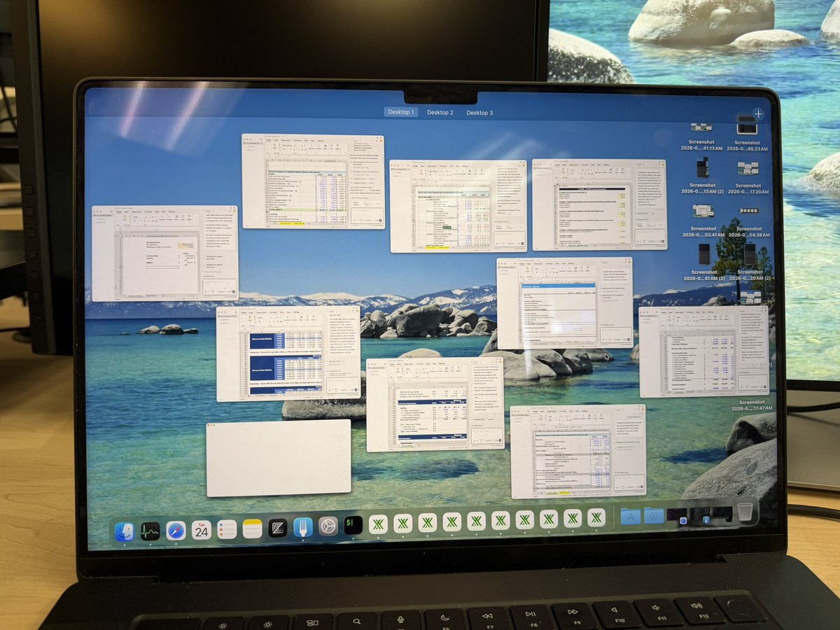Image resolution: width=840 pixels, height=630 pixels.
Task: Open System Settings gear icon
Action: 328,526
